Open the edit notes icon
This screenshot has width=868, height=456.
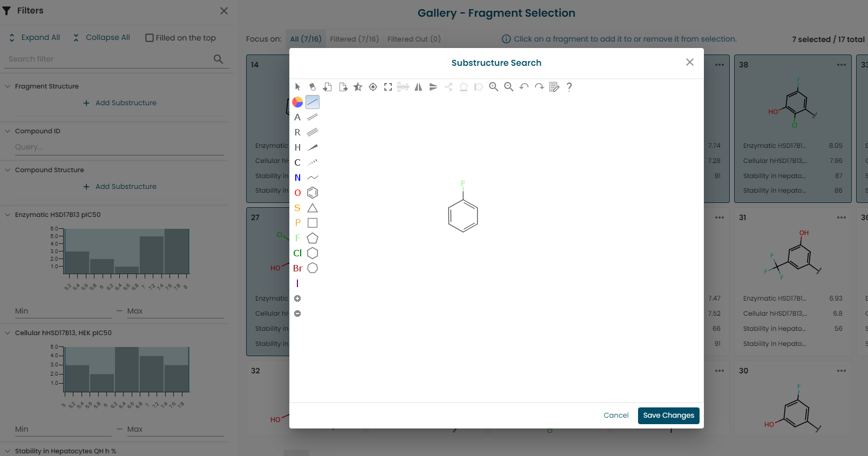click(x=554, y=87)
